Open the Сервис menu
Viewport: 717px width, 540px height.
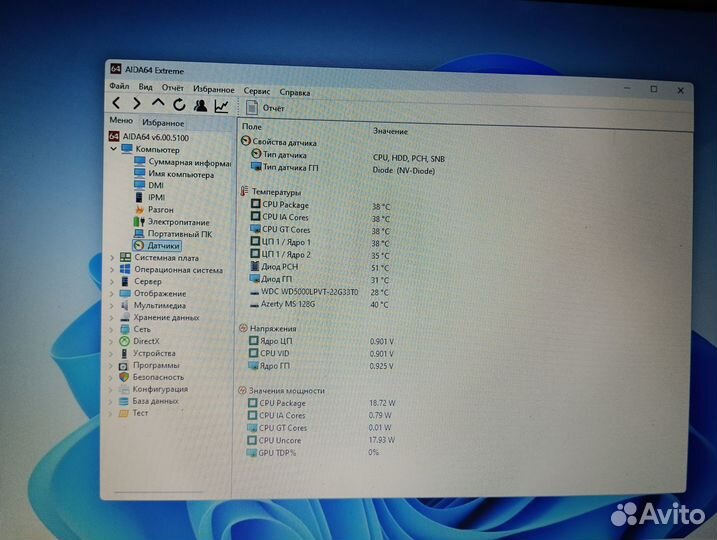point(257,91)
